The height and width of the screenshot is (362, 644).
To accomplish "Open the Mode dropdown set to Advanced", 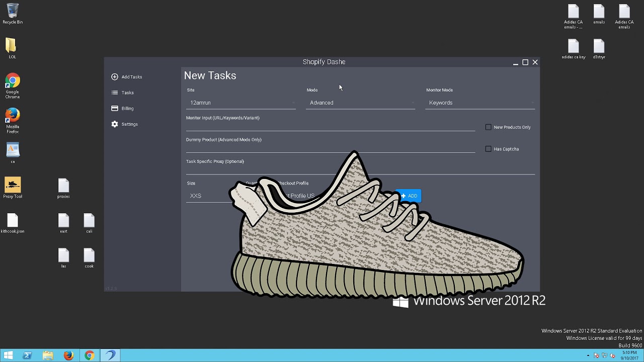I will point(361,103).
